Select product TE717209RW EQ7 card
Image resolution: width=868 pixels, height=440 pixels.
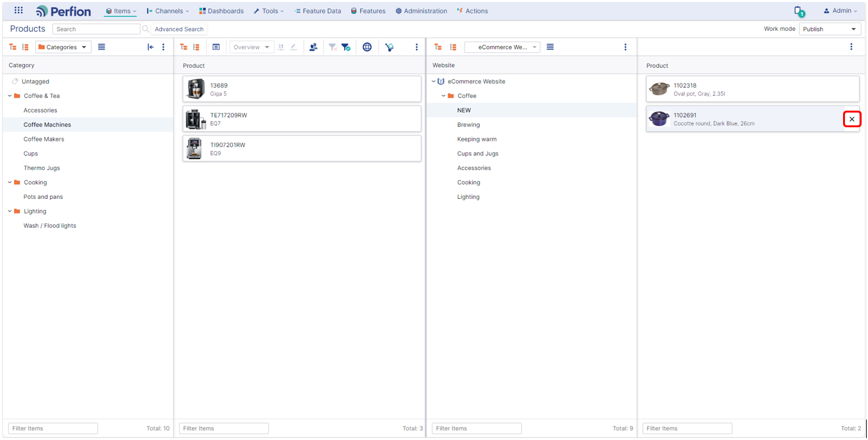(302, 119)
